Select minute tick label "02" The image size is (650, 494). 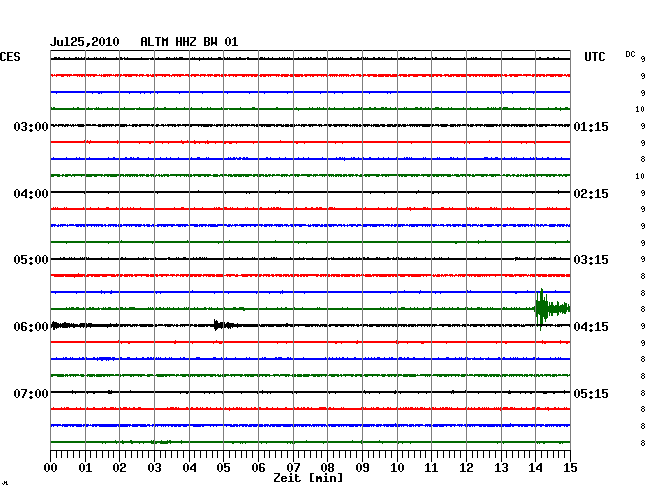click(x=119, y=468)
